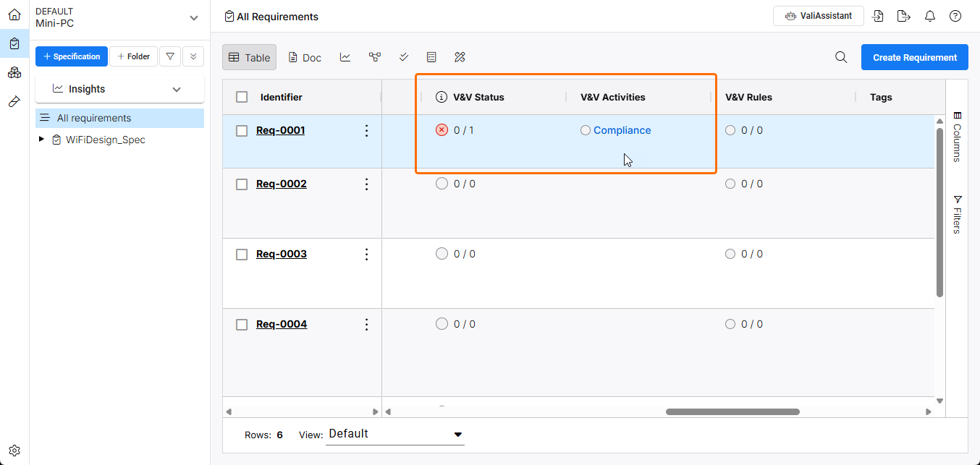Open the home icon in left sidebar
This screenshot has width=980, height=465.
point(14,14)
